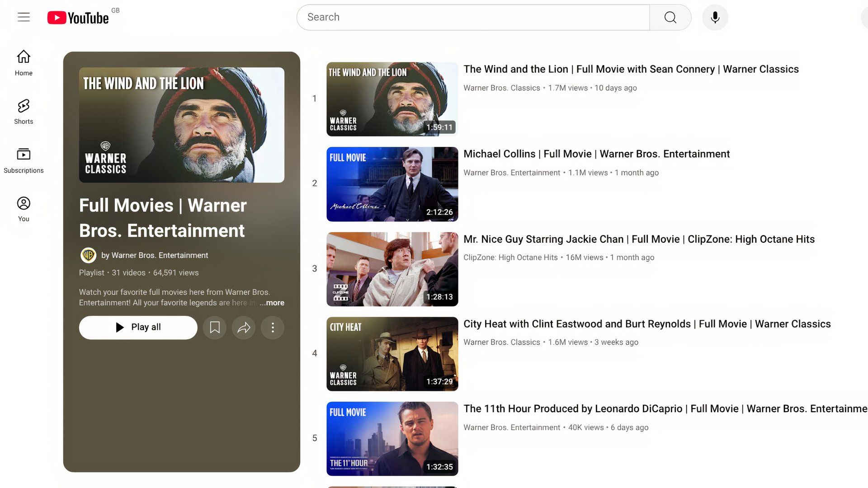Open the hamburger guide menu
This screenshot has width=868, height=488.
tap(24, 17)
